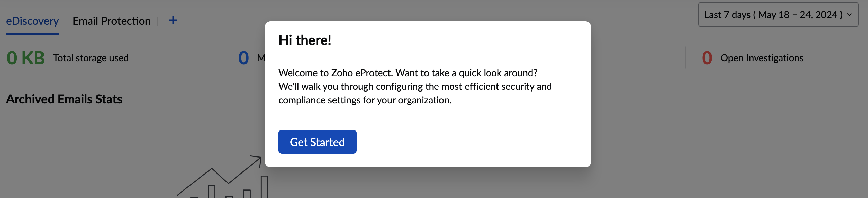868x198 pixels.
Task: Click the chevron arrow on date range selector
Action: click(849, 15)
